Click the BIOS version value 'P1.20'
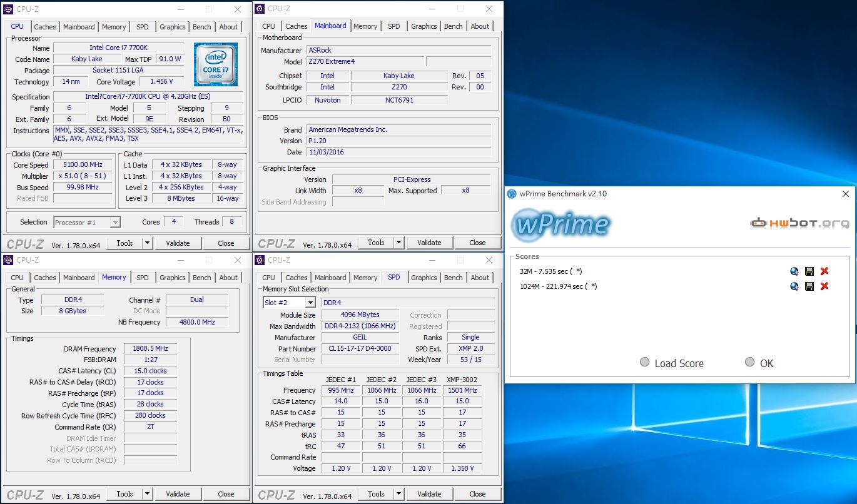 click(398, 141)
